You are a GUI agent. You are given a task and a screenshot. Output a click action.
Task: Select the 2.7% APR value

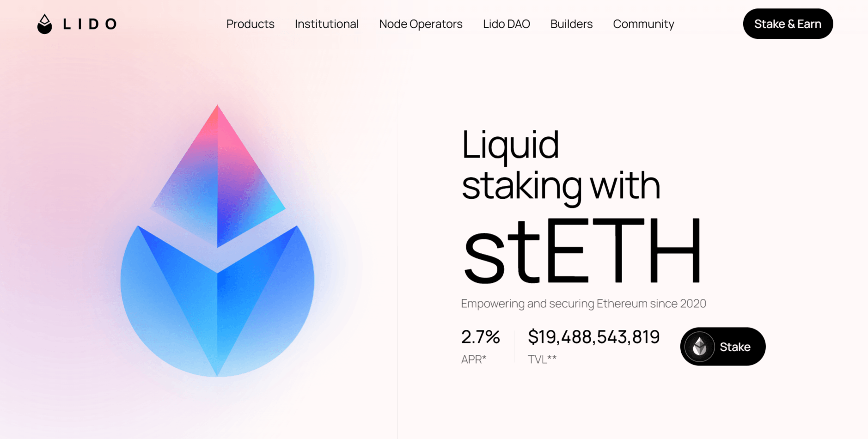481,337
